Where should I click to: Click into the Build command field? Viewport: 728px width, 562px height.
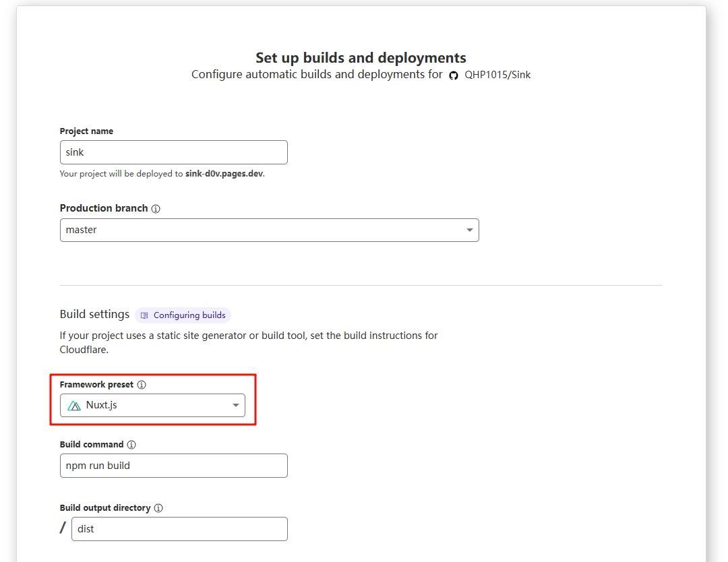pyautogui.click(x=173, y=466)
